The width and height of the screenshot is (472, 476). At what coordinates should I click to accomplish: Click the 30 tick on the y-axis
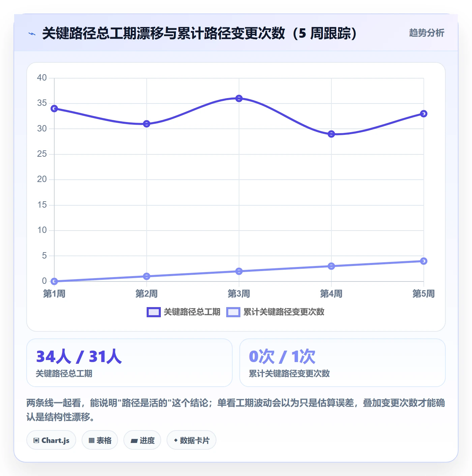(x=42, y=129)
